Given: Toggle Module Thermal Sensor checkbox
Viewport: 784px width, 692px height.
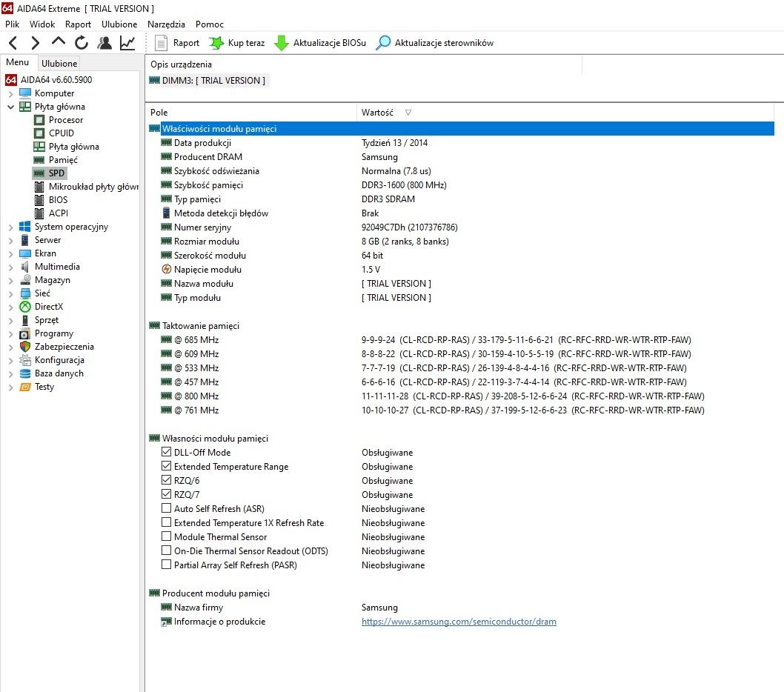Looking at the screenshot, I should (167, 536).
